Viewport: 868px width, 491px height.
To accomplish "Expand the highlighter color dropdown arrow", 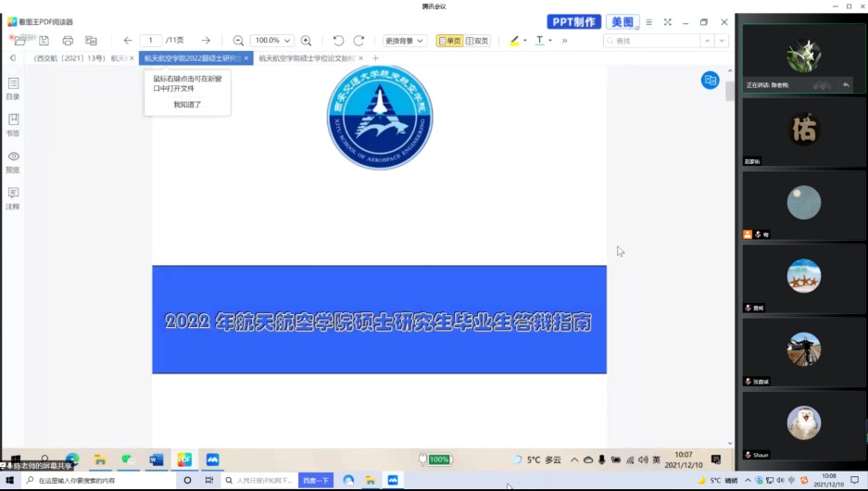I will (x=525, y=41).
